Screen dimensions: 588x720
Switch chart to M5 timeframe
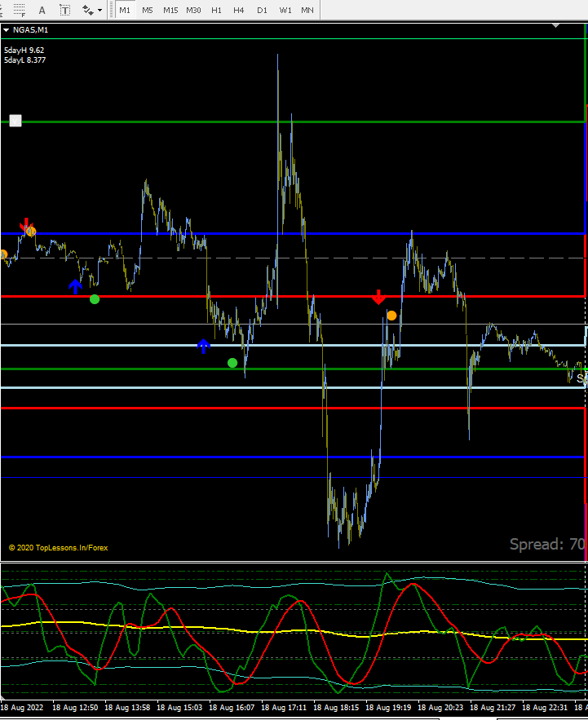click(x=147, y=10)
